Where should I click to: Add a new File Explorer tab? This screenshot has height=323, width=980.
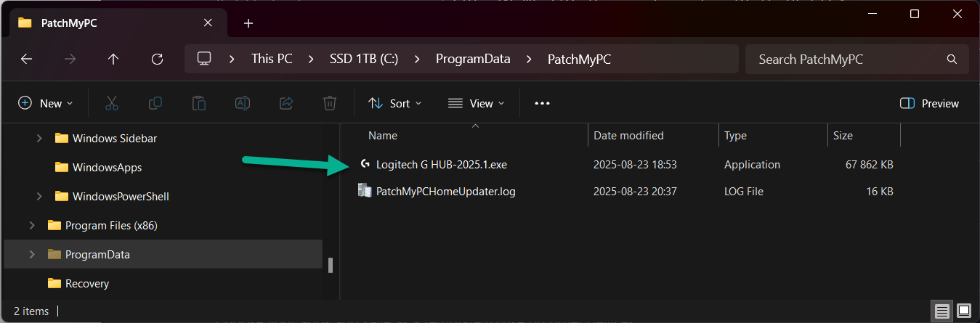point(248,23)
